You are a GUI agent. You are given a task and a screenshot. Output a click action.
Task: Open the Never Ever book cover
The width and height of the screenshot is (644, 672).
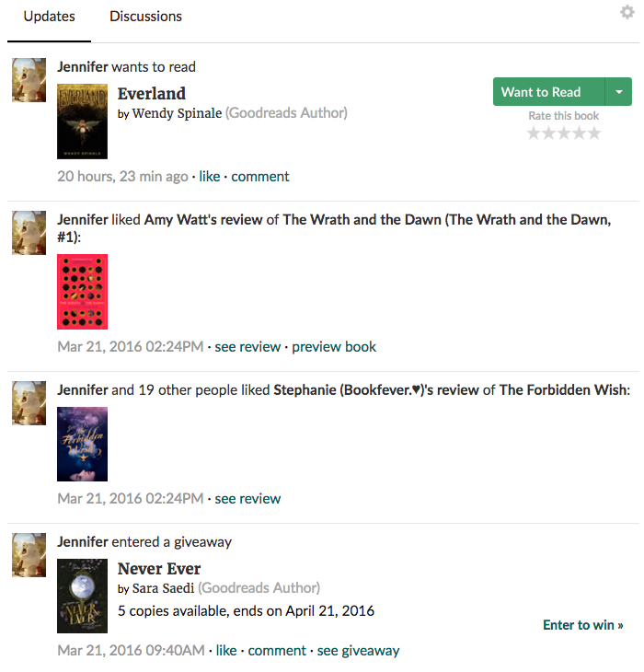82,596
